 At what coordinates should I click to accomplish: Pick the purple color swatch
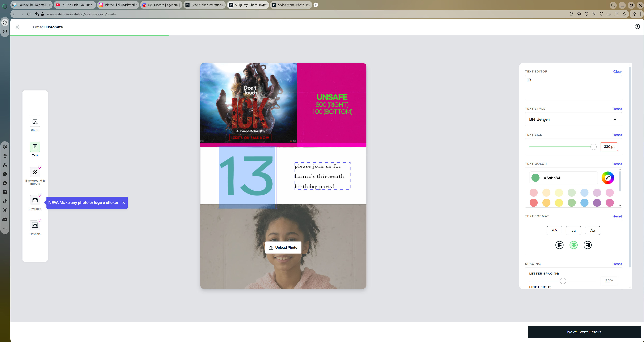click(597, 203)
